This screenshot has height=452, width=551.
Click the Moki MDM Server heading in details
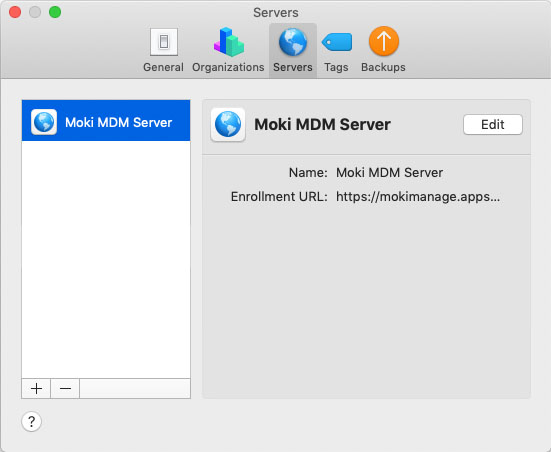coord(322,124)
